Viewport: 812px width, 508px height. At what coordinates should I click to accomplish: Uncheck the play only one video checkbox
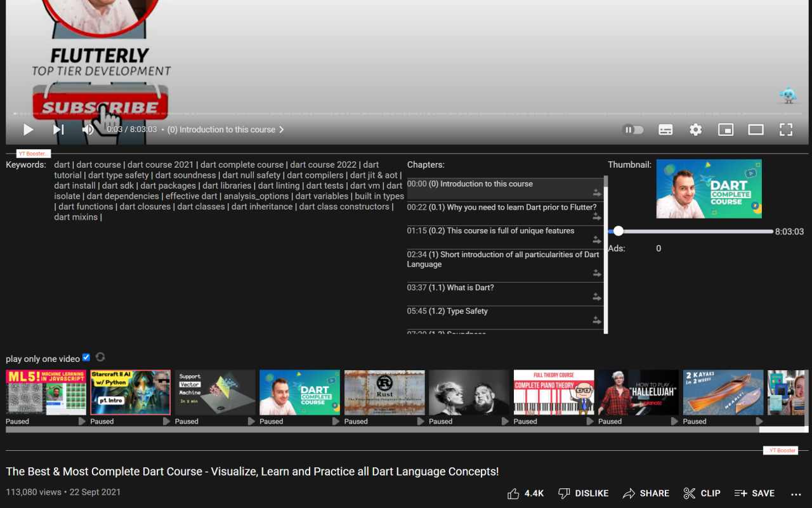(x=86, y=357)
